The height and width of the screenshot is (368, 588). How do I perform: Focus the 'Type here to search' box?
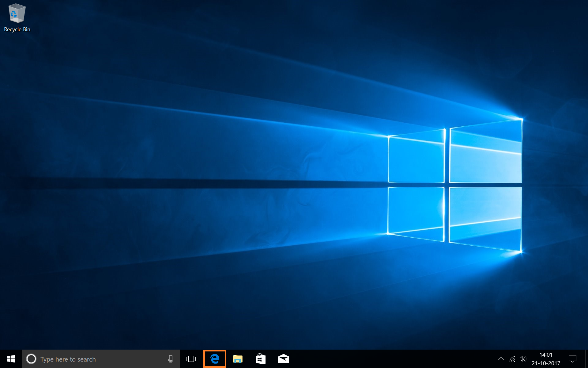[x=101, y=359]
